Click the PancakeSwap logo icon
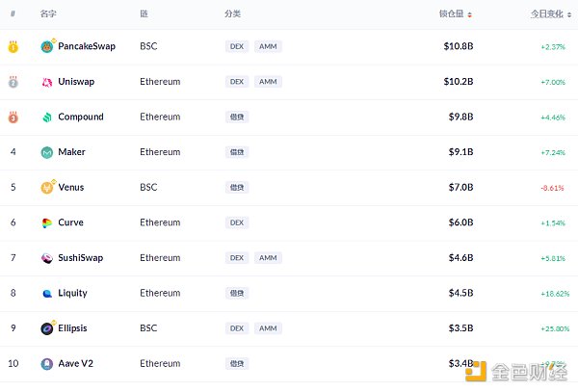The image size is (578, 392). 47,46
